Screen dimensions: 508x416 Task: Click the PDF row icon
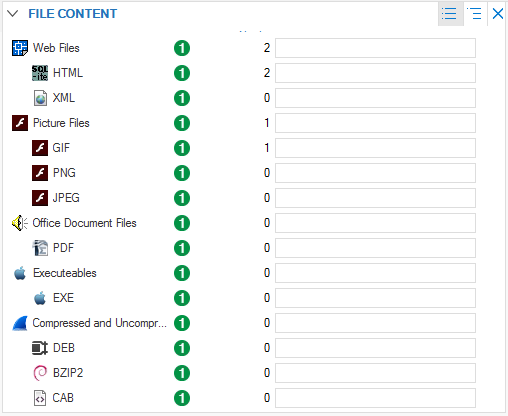(x=40, y=248)
